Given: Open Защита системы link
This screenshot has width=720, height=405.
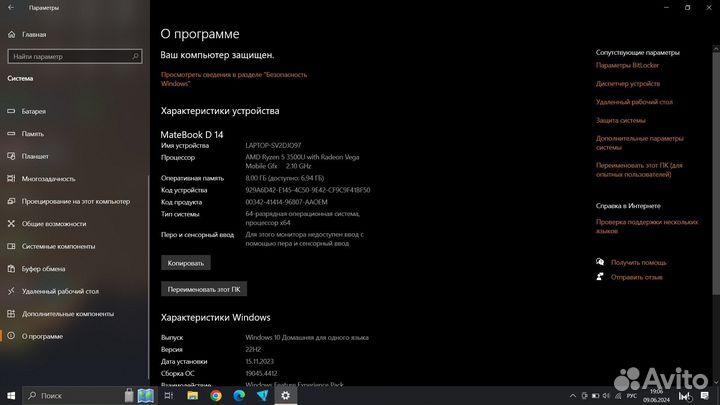Looking at the screenshot, I should pos(620,120).
